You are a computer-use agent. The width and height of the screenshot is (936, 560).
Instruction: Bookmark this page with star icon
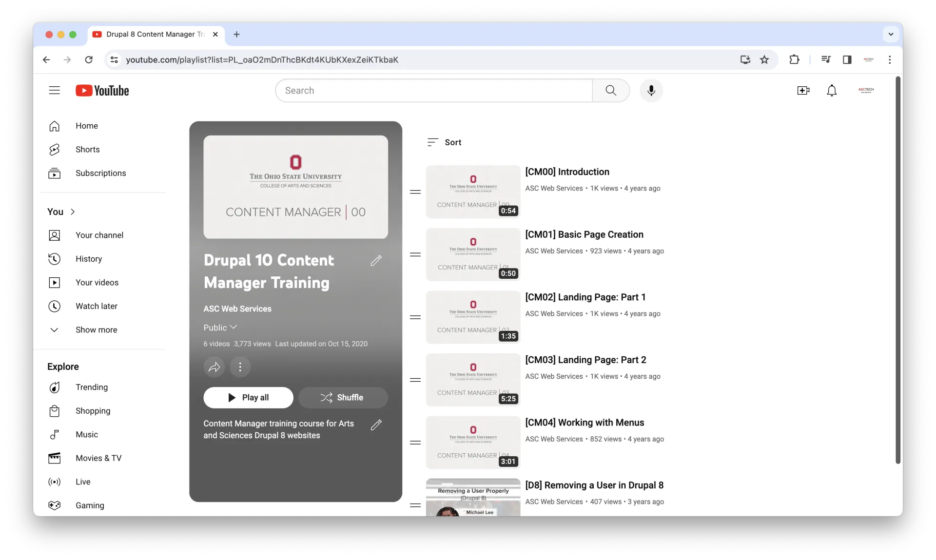pyautogui.click(x=764, y=59)
